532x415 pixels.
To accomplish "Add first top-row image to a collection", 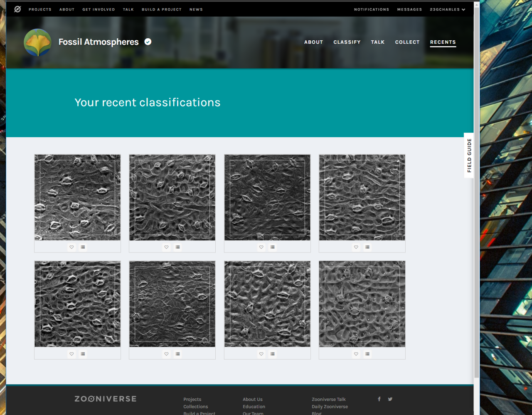I will [83, 247].
